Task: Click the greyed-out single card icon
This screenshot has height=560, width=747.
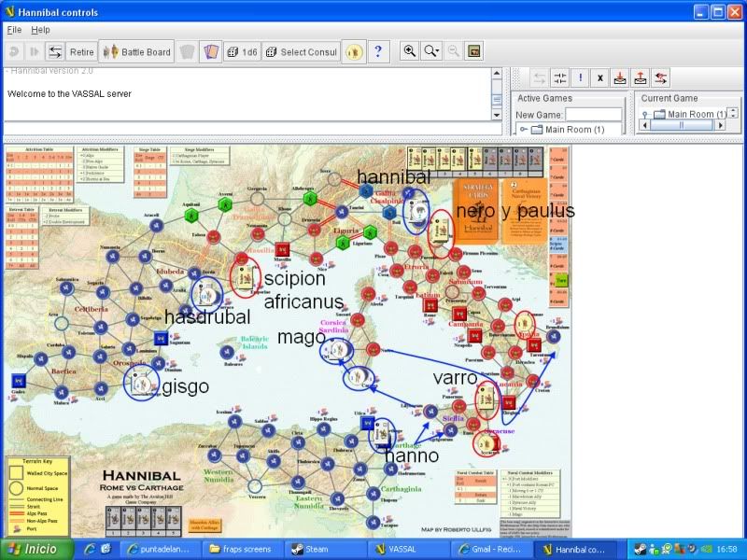Action: coord(188,51)
